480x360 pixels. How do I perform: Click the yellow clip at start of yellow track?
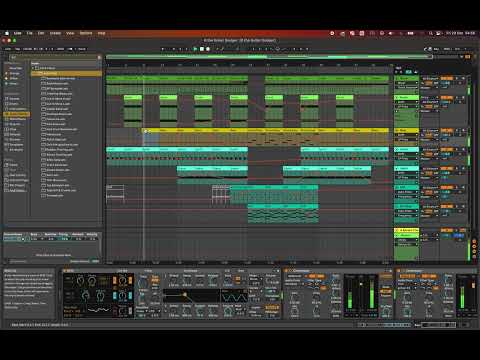[x=151, y=130]
